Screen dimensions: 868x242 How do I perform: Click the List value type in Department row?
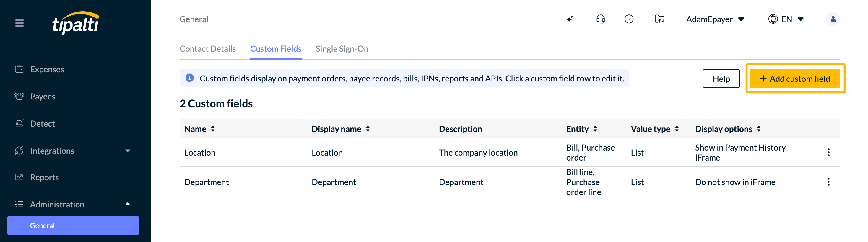(x=637, y=182)
